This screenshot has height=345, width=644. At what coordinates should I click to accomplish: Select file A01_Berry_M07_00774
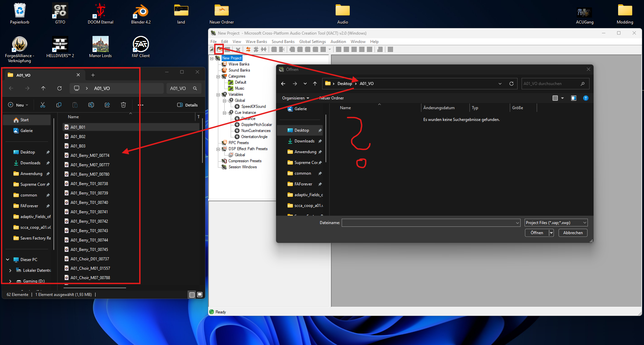[90, 156]
